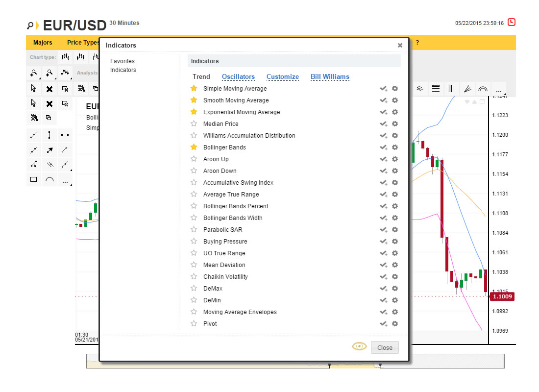The height and width of the screenshot is (392, 539).
Task: Click the red clock icon beside timestamp
Action: (x=512, y=22)
